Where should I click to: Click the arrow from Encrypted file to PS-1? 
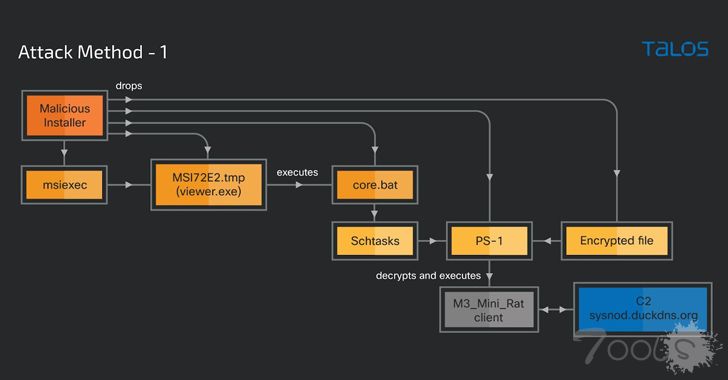tap(547, 241)
